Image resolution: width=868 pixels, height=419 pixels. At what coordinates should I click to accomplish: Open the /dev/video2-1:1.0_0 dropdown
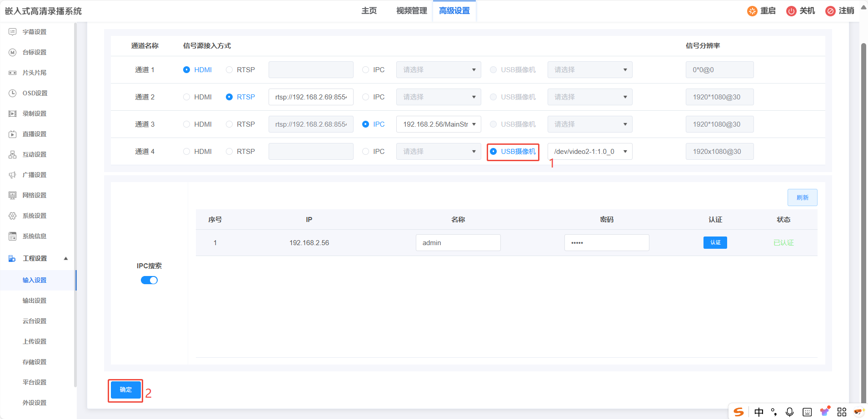point(590,151)
